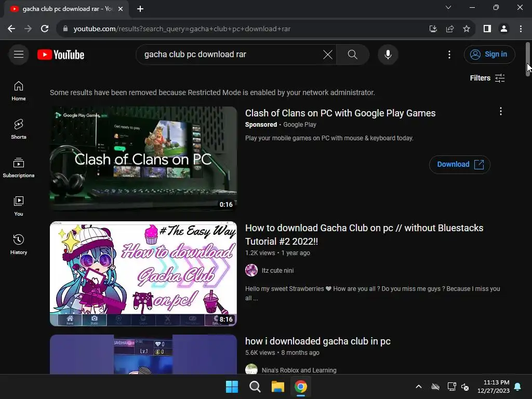Viewport: 532px width, 399px height.
Task: Click the YouTube logo
Action: pos(61,55)
